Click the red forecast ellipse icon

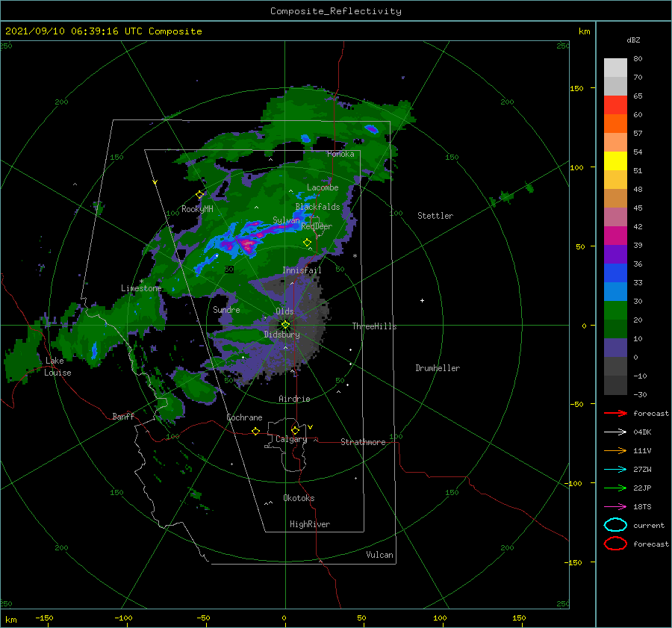click(615, 544)
